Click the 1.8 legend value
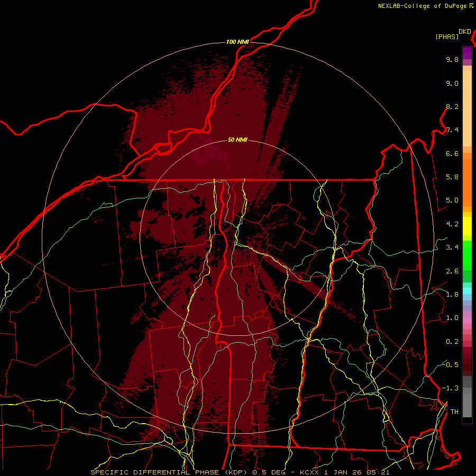Screen dimensions: 476x476 [x=452, y=295]
